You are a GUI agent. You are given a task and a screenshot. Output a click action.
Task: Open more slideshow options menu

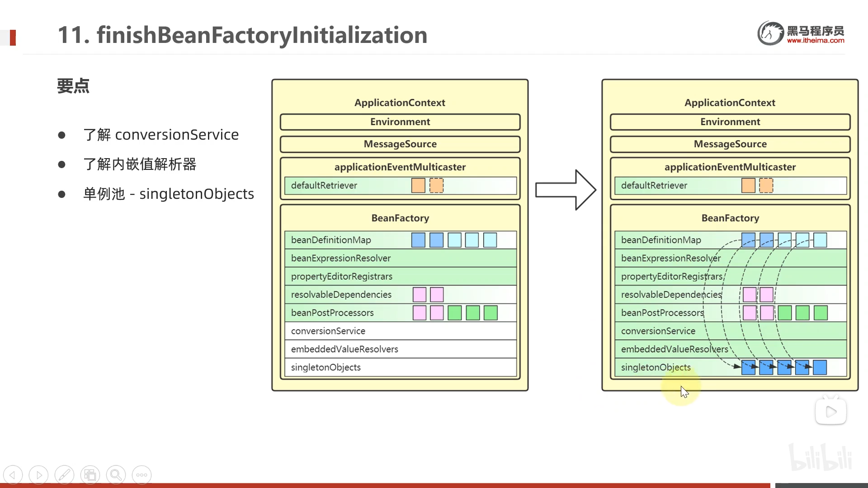[142, 475]
